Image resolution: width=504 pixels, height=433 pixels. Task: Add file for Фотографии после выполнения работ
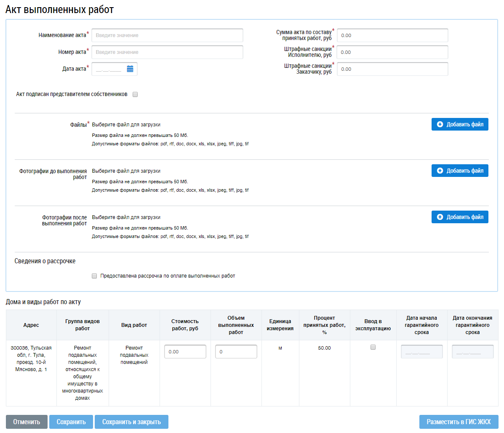coord(460,217)
